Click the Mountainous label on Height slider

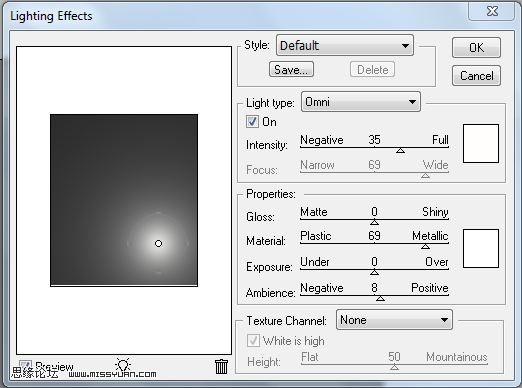click(x=457, y=357)
